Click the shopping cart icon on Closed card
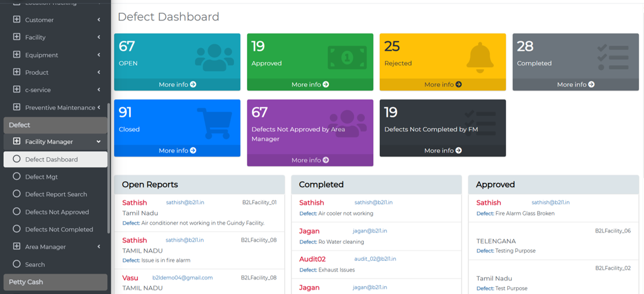The image size is (644, 294). tap(214, 123)
